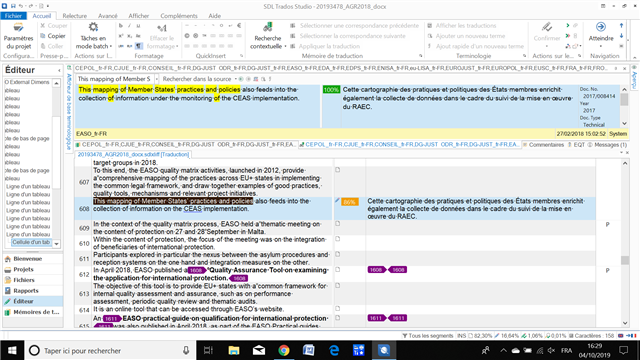Open Mémoire de traduction dialog launcher
This screenshot has height=360, width=640.
pyautogui.click(x=420, y=56)
